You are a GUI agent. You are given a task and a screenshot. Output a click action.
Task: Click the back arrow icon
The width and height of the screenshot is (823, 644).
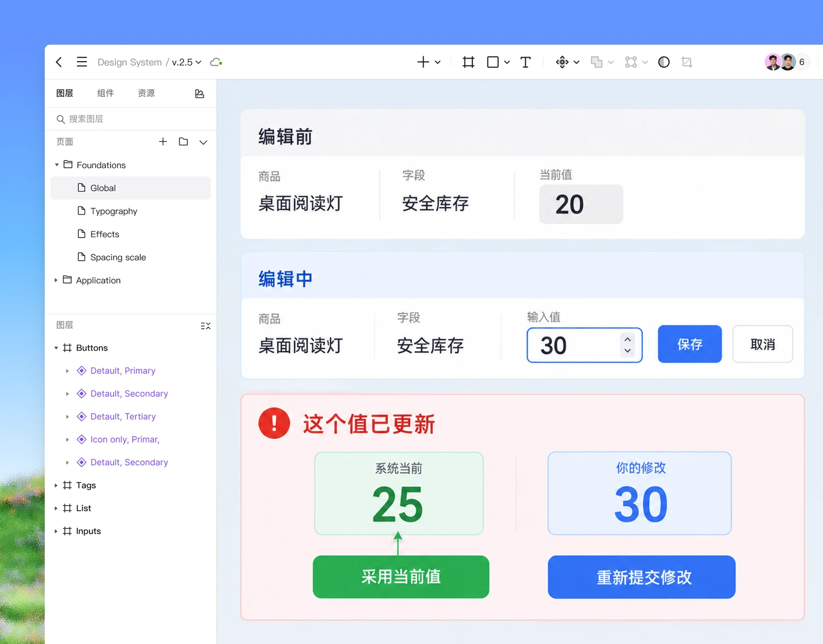pos(59,62)
